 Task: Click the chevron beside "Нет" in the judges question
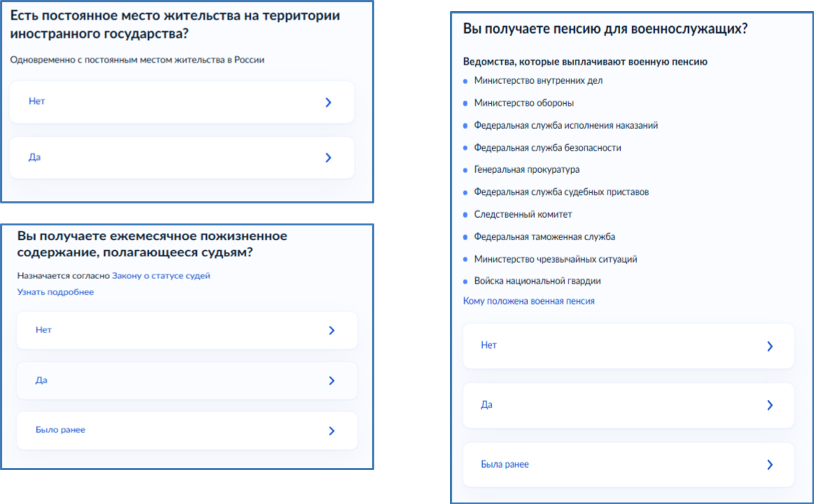(332, 331)
